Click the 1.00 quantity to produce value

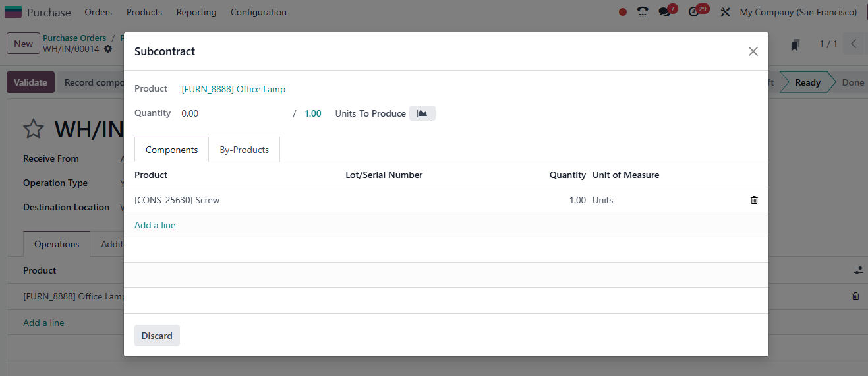(x=313, y=113)
